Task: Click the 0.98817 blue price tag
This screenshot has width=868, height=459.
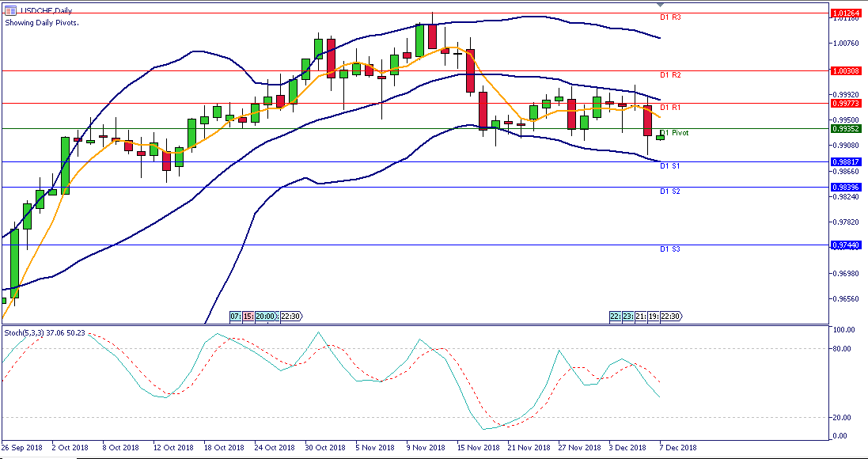Action: pos(845,161)
